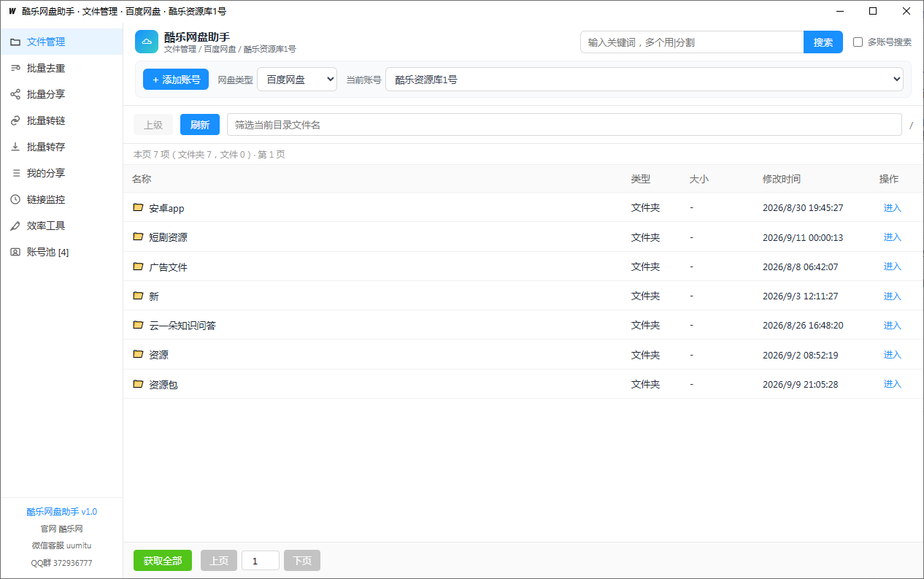Click the QQ群 372936777 text
The image size is (924, 579).
[x=61, y=563]
